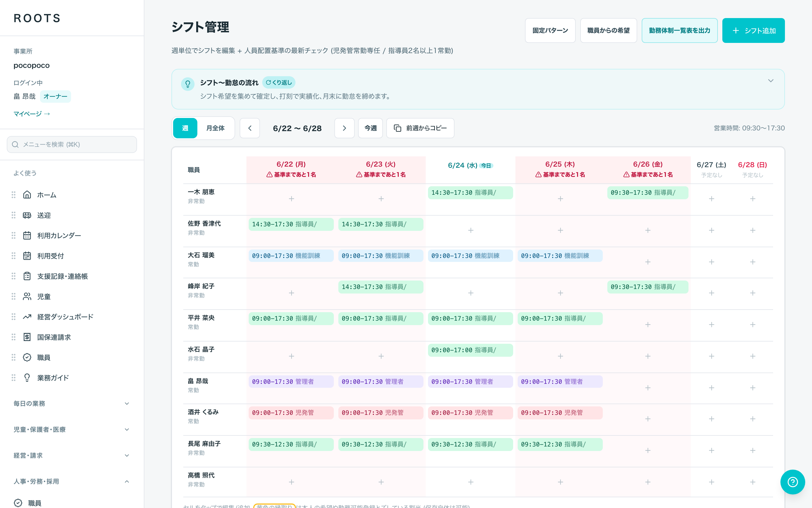Click the 児童 people icon
Viewport: 812px width, 508px height.
(27, 297)
